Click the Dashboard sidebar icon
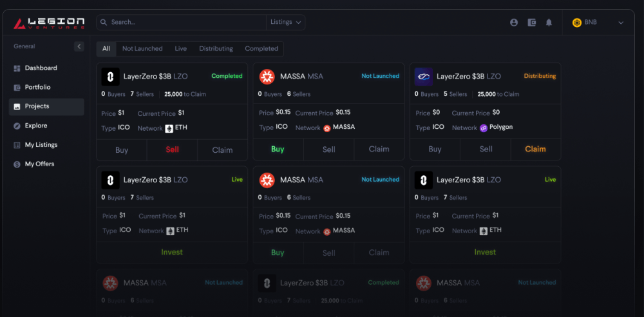Image resolution: width=644 pixels, height=317 pixels. (17, 68)
